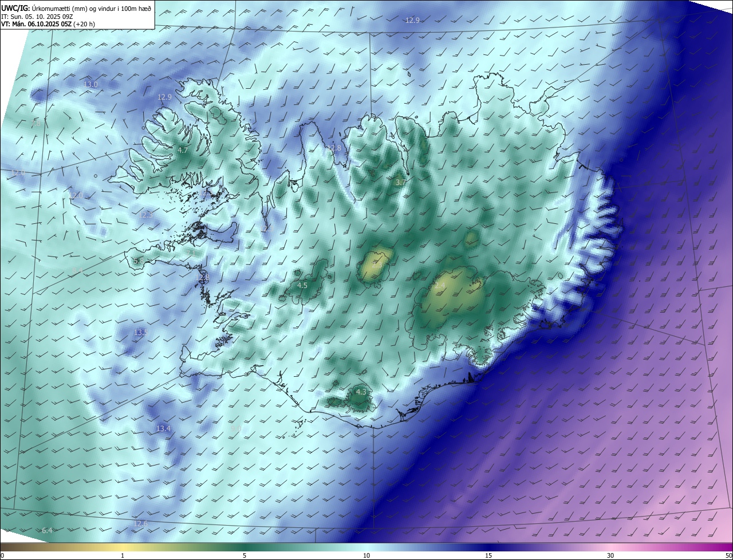Click the 13.4 value label on the map
This screenshot has width=733, height=560.
click(x=163, y=429)
